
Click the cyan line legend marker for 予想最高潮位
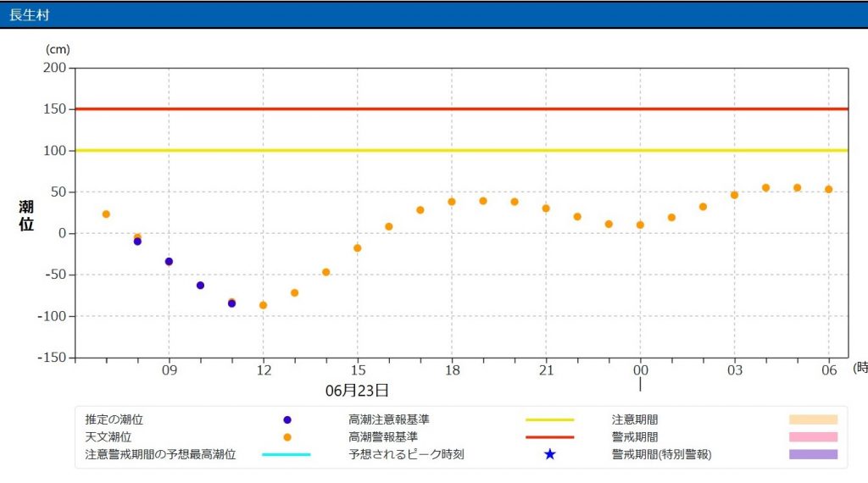287,454
